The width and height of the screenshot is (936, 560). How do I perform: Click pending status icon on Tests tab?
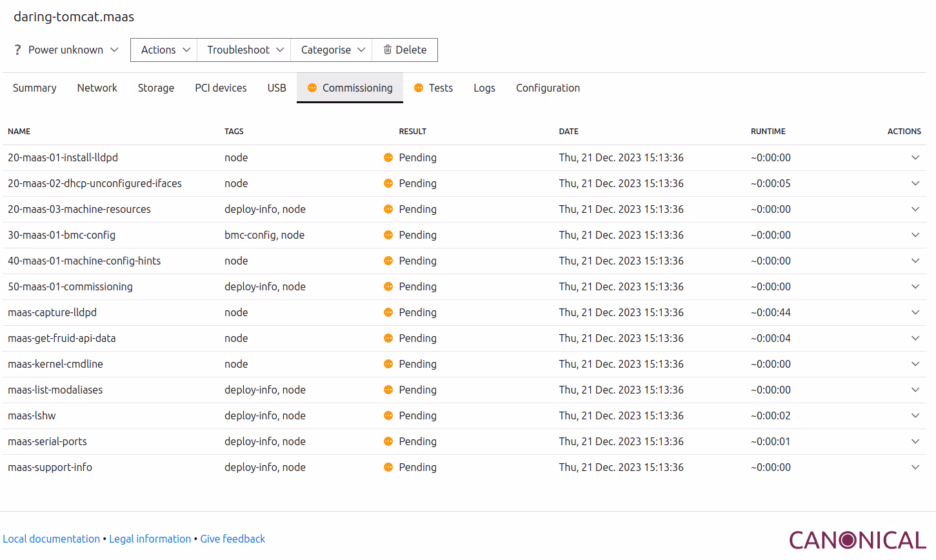(419, 88)
